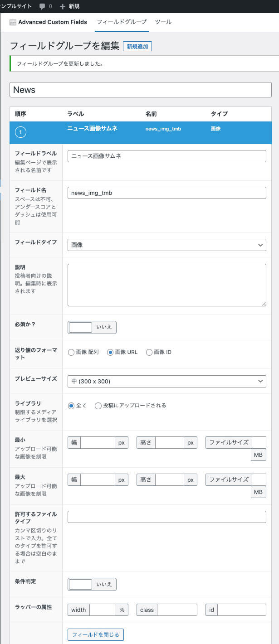This screenshot has width=279, height=644.
Task: Click the field group title News input
Action: click(x=140, y=90)
